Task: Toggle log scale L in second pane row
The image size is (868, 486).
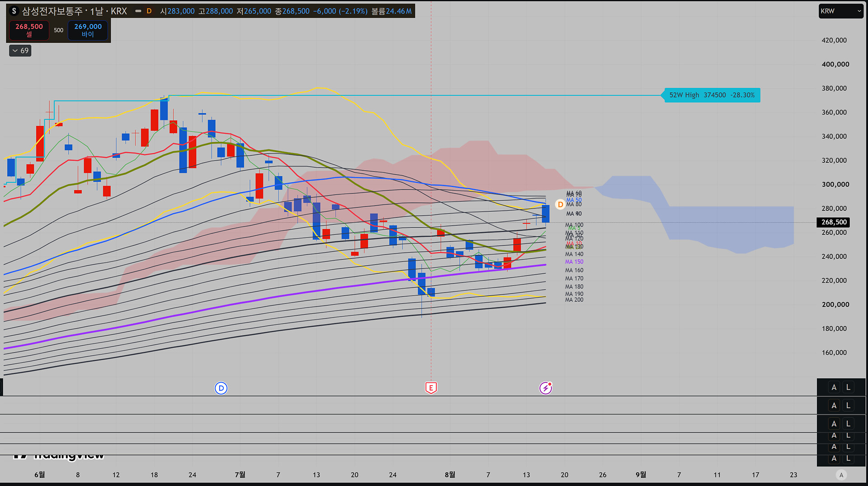Action: point(849,405)
